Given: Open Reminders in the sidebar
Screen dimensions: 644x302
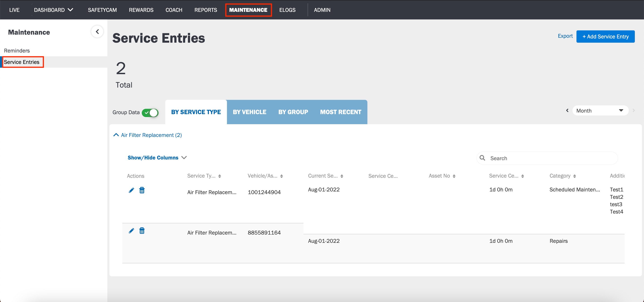Looking at the screenshot, I should pos(17,50).
